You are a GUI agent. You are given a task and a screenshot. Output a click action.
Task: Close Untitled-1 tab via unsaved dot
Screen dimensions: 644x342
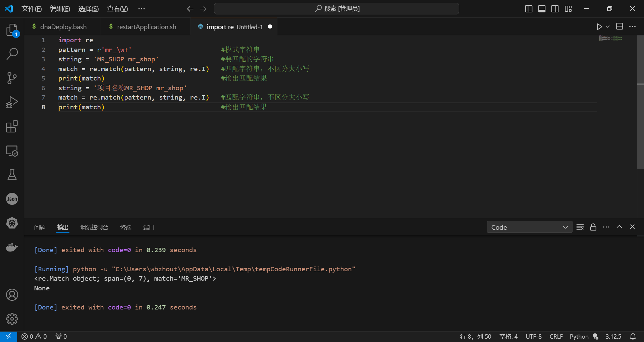(x=270, y=26)
